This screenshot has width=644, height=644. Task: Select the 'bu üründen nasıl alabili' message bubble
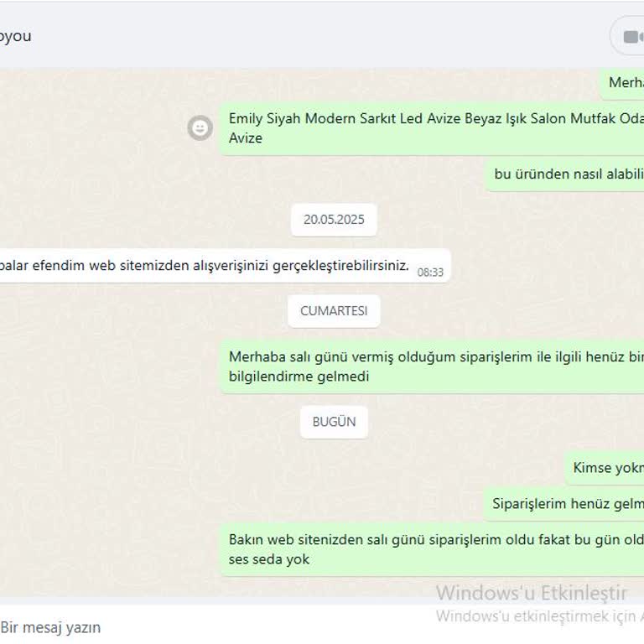[564, 174]
